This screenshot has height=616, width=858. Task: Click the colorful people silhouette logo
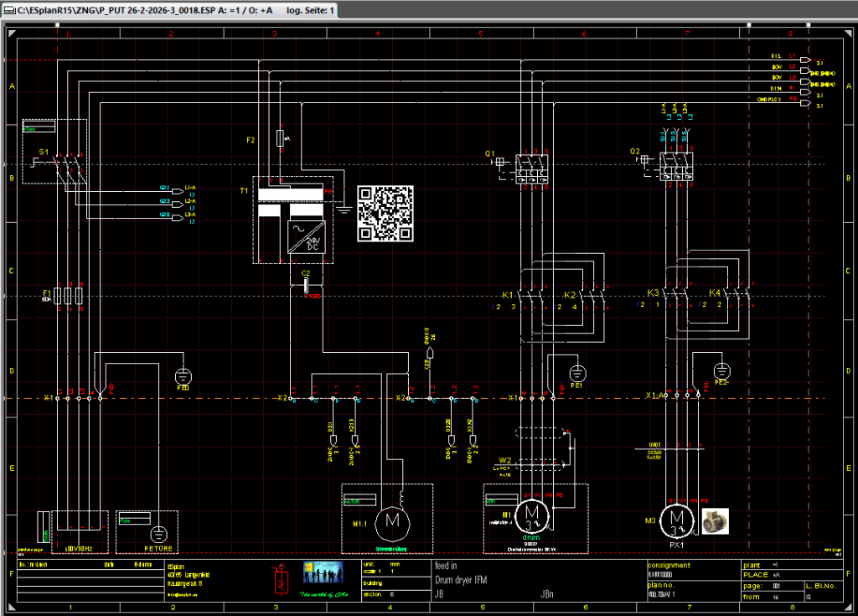[323, 572]
